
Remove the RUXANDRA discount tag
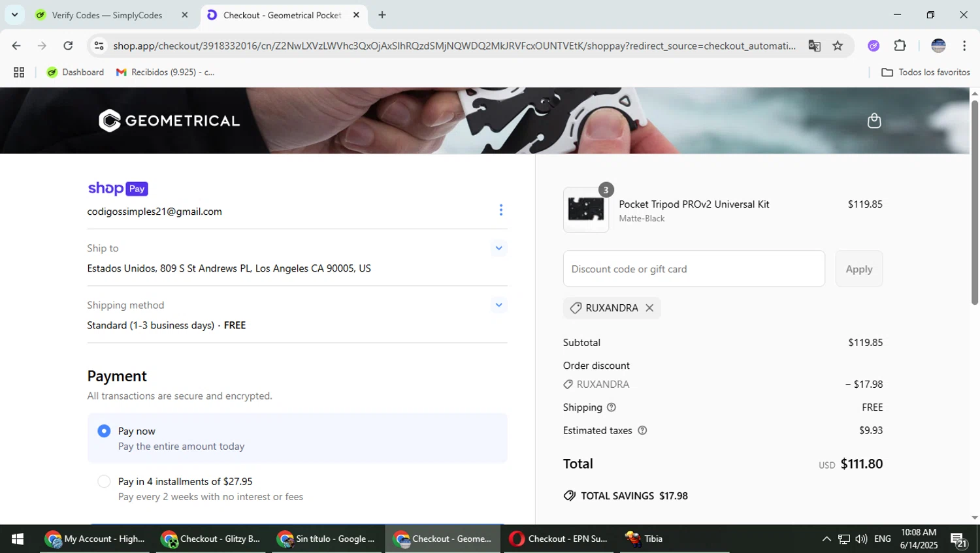pos(649,308)
